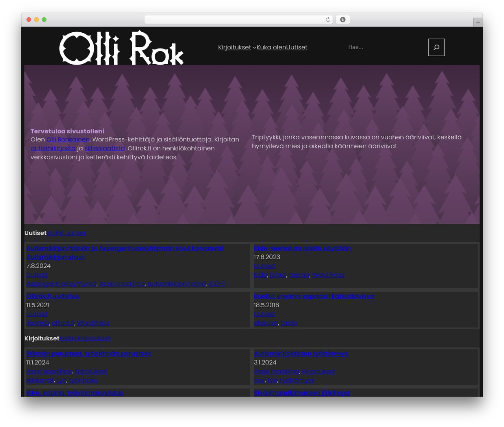The height and width of the screenshot is (427, 504).
Task: Select the työttömyys tag
Action: pyautogui.click(x=297, y=381)
